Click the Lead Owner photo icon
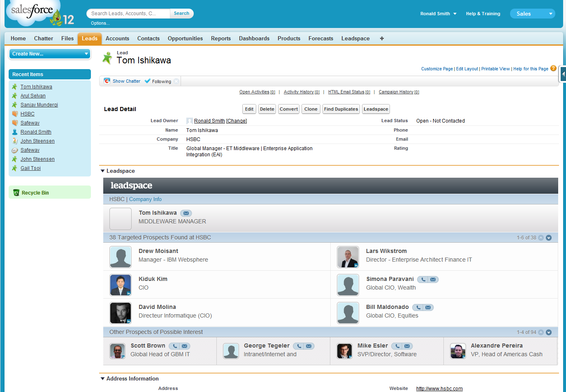 coord(190,121)
